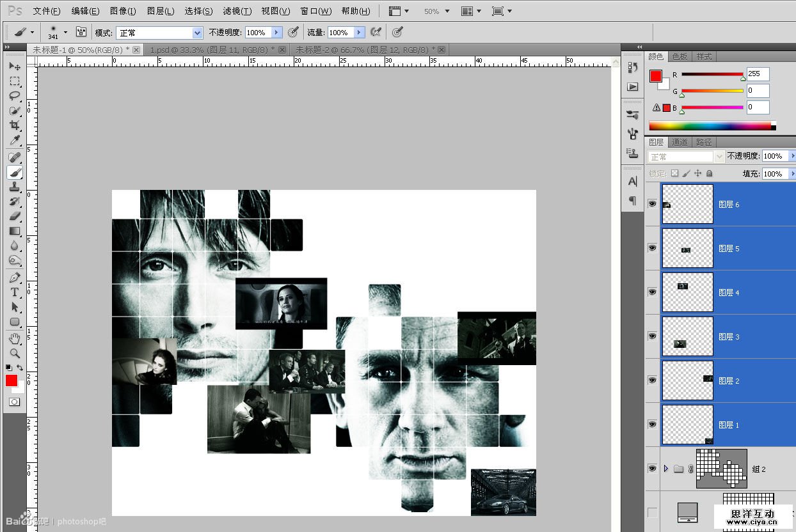Select the Clone Stamp tool

(14, 187)
